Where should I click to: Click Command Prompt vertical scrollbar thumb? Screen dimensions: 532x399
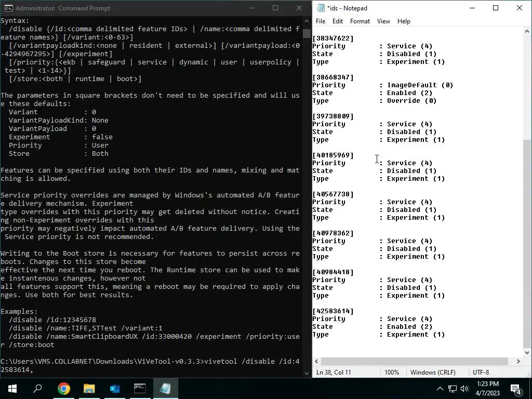coord(307,33)
